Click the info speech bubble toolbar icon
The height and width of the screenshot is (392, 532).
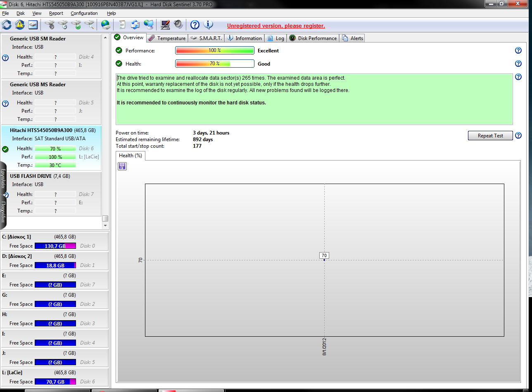coord(209,25)
